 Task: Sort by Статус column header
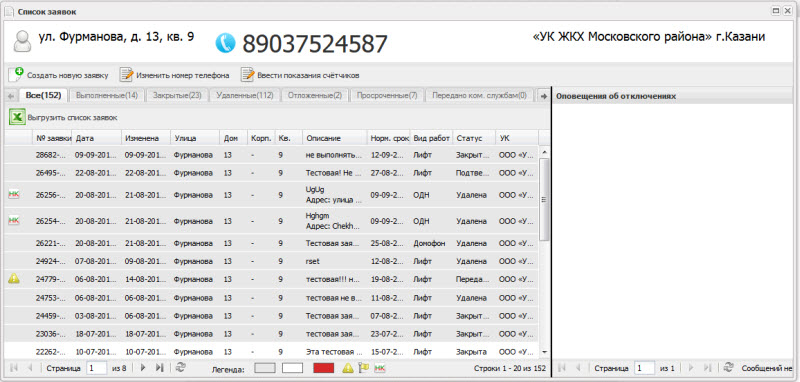(474, 138)
